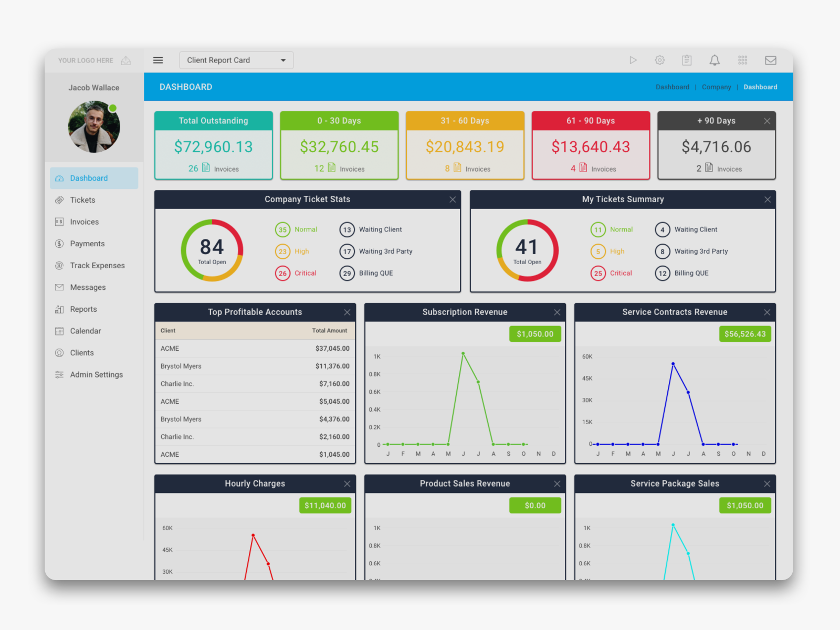Click the $11,040.00 Hourly Charges badge
Viewport: 840px width, 630px height.
[x=325, y=506]
